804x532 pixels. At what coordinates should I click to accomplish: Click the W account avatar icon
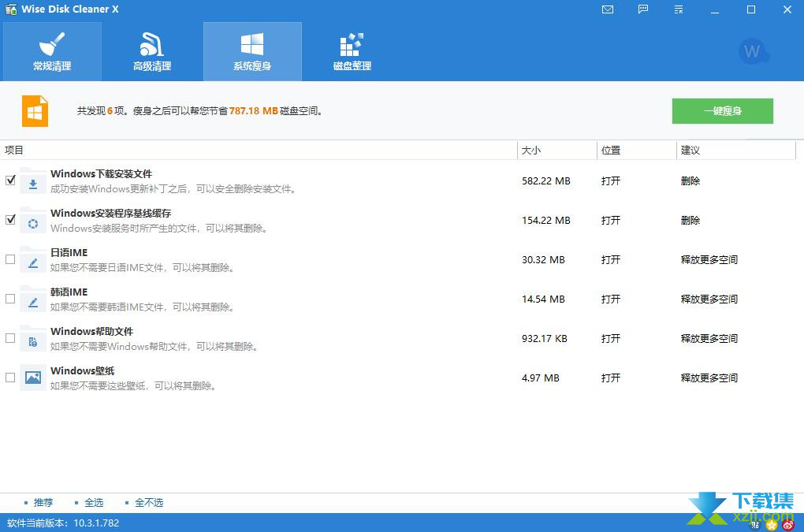click(754, 51)
